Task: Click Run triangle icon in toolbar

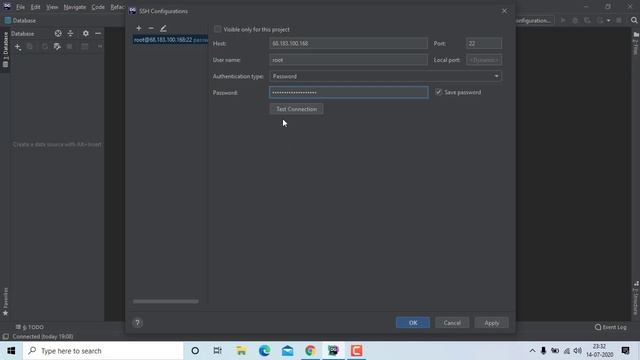Action: [563, 20]
